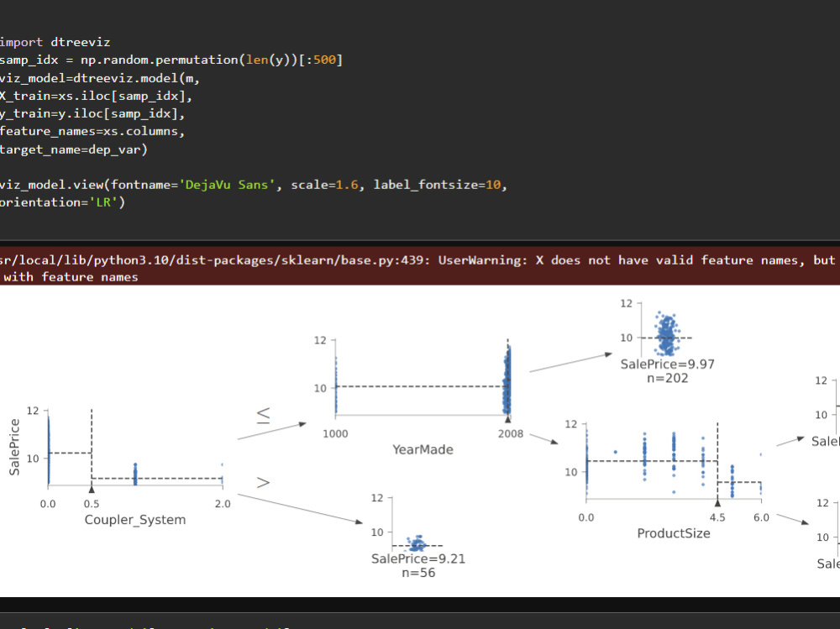
Task: Click the > branch symbol
Action: tap(263, 483)
